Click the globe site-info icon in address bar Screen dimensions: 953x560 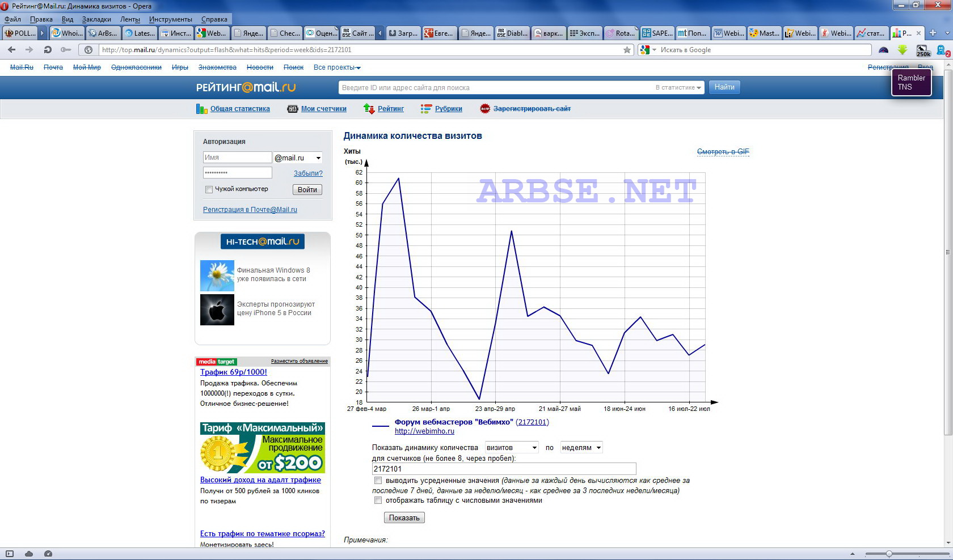(x=88, y=50)
